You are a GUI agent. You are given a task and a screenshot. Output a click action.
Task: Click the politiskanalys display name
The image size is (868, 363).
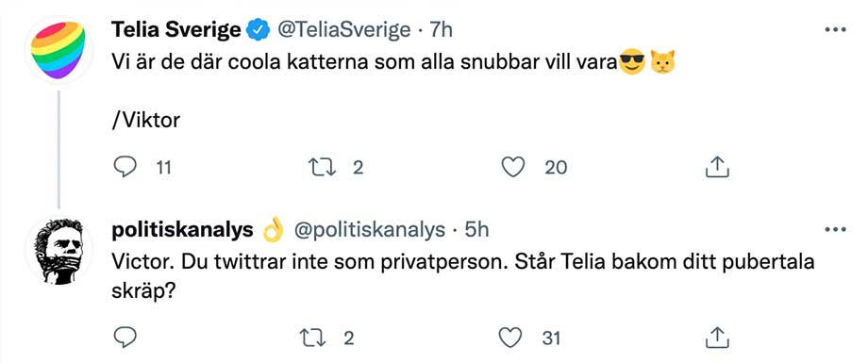tap(183, 230)
